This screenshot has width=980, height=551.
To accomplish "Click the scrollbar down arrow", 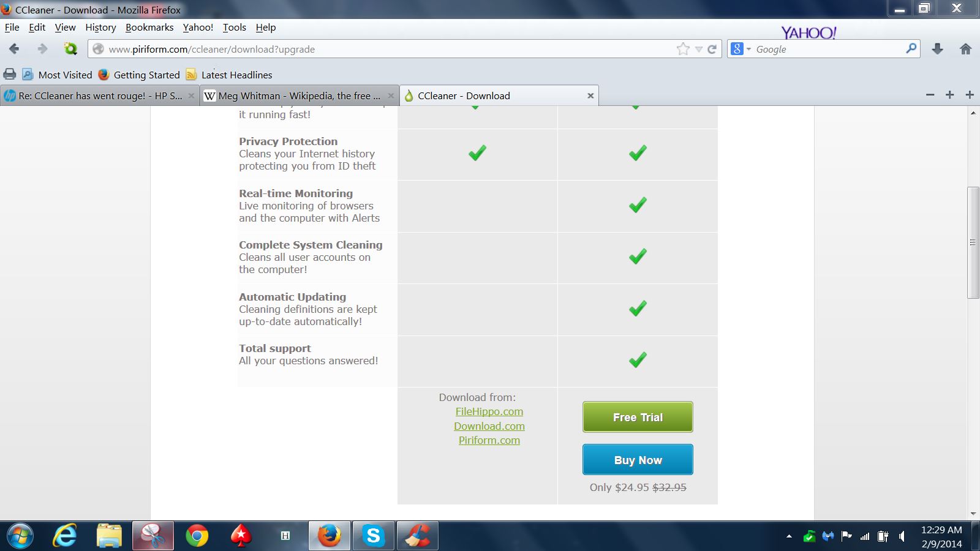I will coord(973,514).
